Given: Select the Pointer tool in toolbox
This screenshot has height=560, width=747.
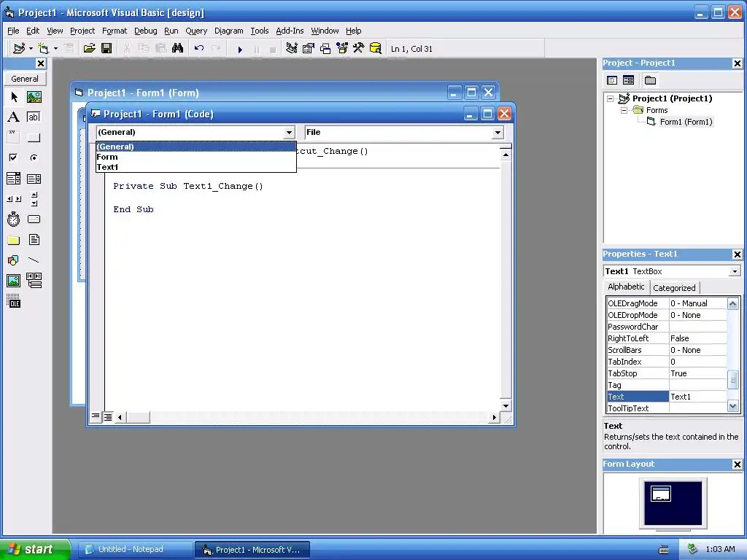Looking at the screenshot, I should (x=14, y=97).
